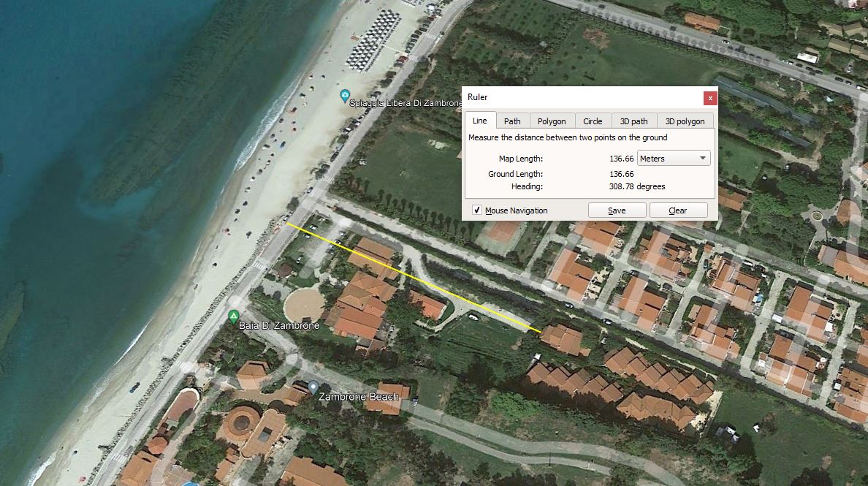Click the Zambrone Beach place label
The width and height of the screenshot is (868, 486).
359,397
